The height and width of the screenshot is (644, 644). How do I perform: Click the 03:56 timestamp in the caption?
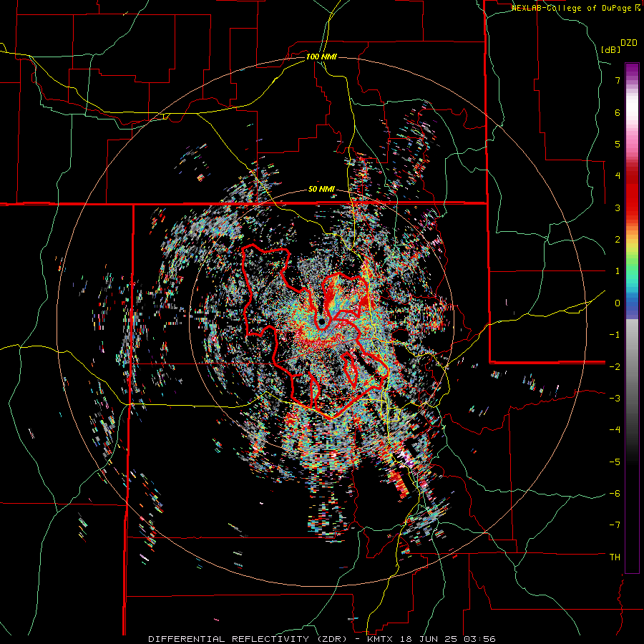[479, 639]
